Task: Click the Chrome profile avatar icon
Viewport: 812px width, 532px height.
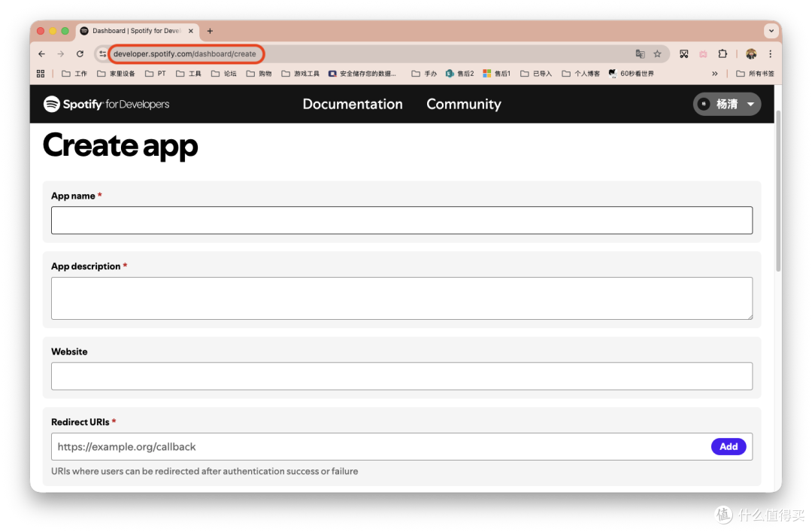Action: (x=750, y=54)
